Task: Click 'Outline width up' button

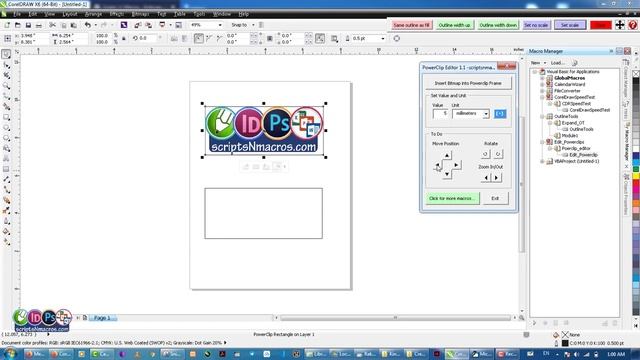Action: [454, 25]
